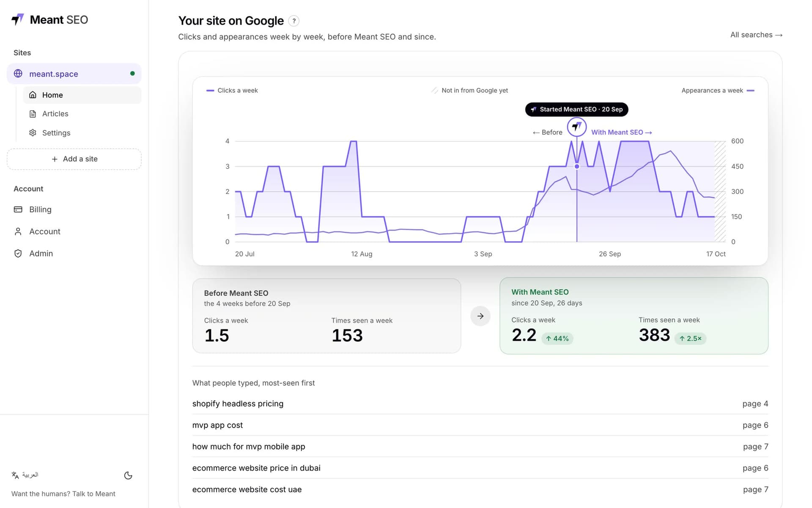Click the 1.5 clicks a week value
The image size is (812, 508).
[x=217, y=336]
